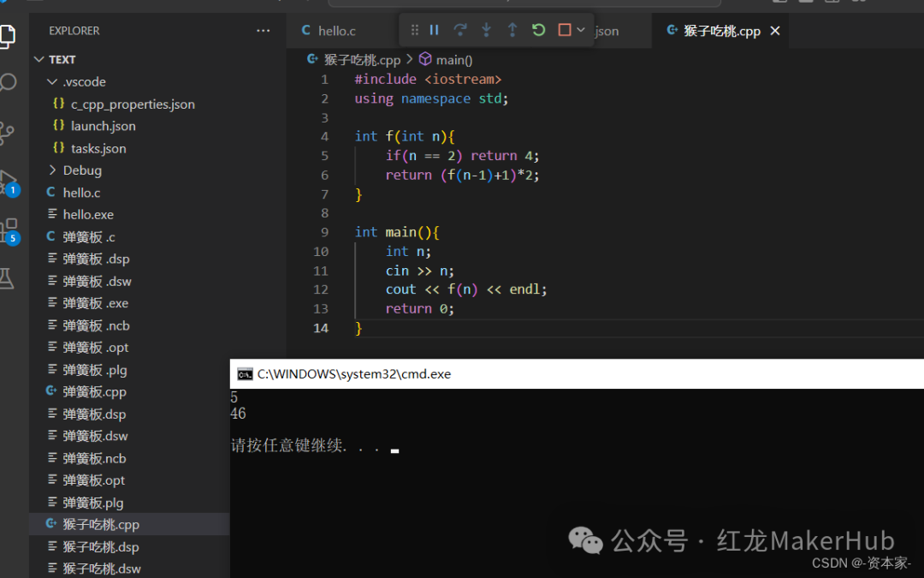
Task: Open the Source Control view
Action: tap(7, 134)
